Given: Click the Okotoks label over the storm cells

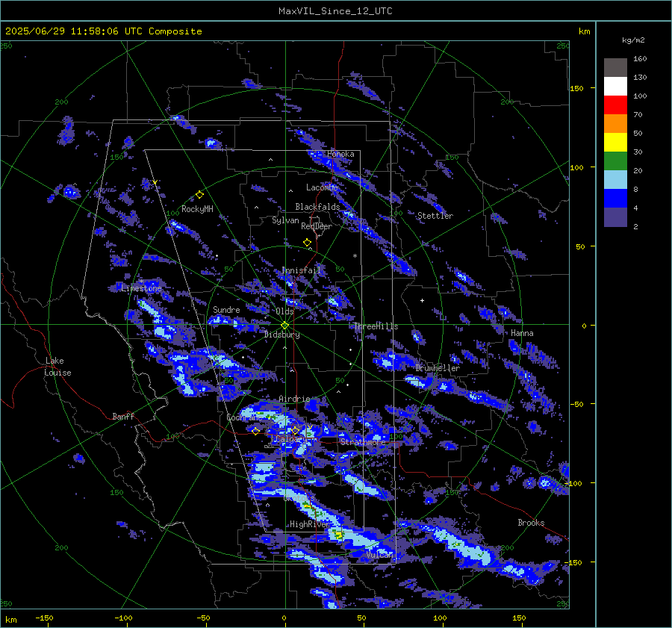Looking at the screenshot, I should tap(299, 499).
